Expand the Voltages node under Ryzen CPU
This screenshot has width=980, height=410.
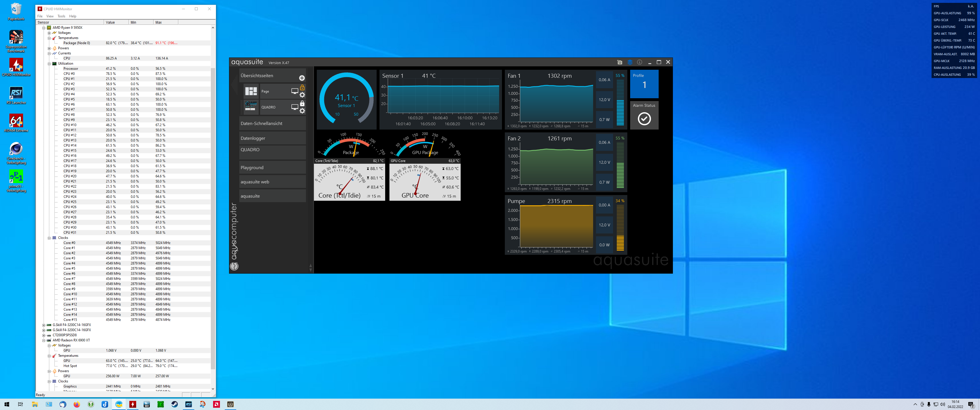(49, 33)
